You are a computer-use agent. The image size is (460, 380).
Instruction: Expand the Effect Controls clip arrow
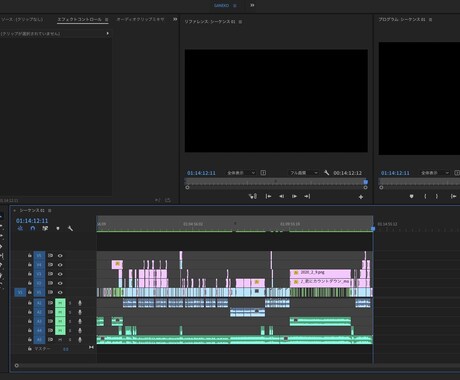(107, 33)
